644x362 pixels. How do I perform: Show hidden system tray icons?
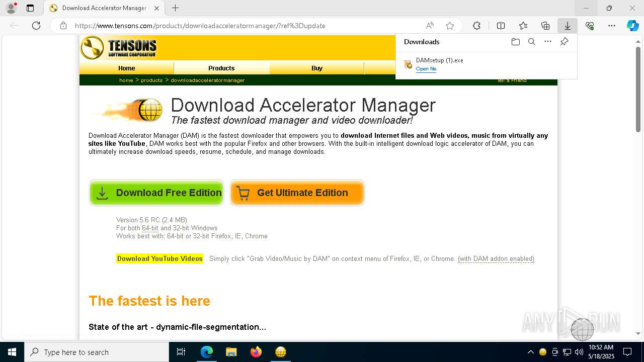(x=530, y=352)
